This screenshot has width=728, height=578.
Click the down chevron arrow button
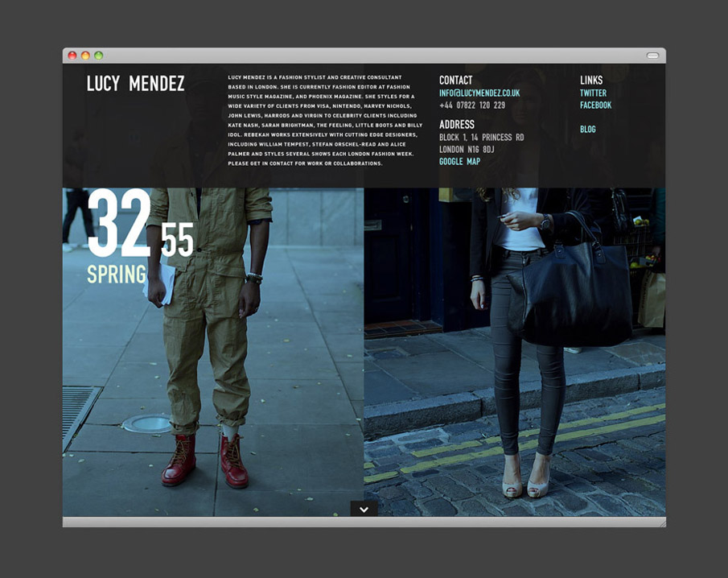tap(364, 509)
